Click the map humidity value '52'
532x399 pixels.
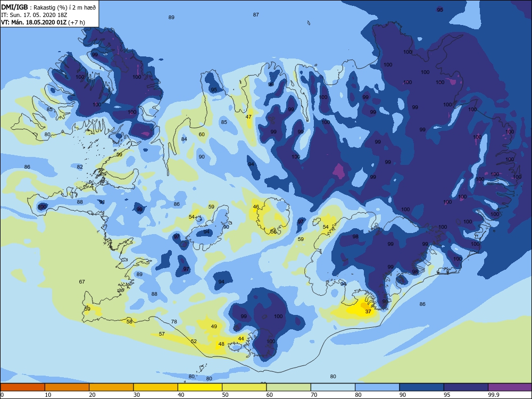(x=194, y=342)
